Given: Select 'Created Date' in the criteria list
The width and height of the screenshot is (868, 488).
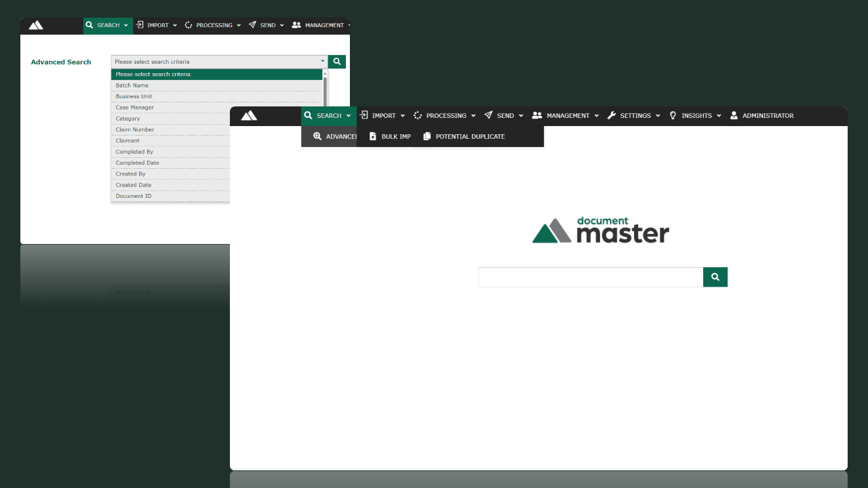Looking at the screenshot, I should tap(170, 185).
